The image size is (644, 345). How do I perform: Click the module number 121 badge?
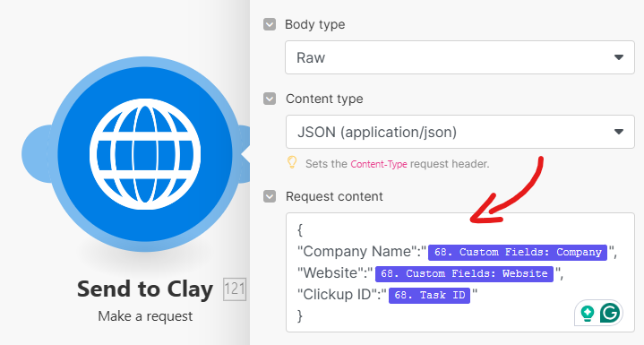[x=235, y=289]
